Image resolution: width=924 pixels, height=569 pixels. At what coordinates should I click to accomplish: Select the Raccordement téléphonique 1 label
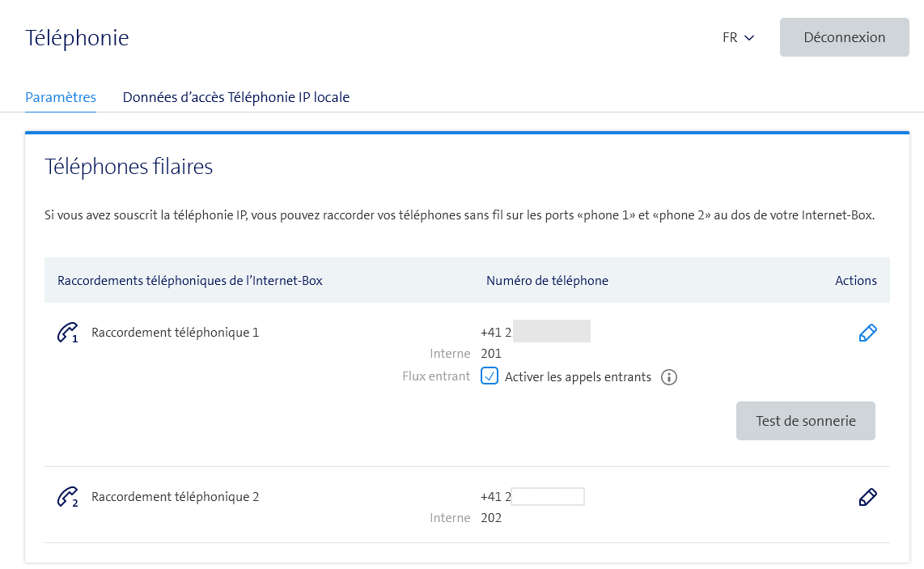pyautogui.click(x=175, y=332)
